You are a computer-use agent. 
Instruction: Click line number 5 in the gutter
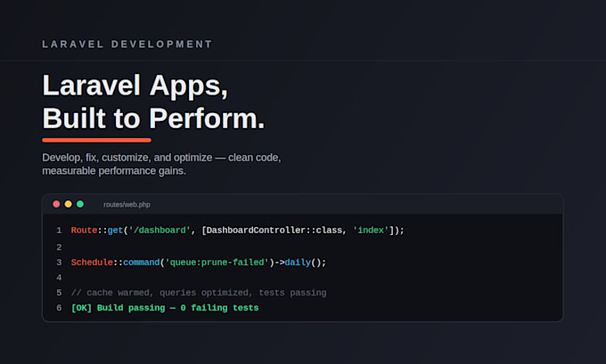click(59, 293)
